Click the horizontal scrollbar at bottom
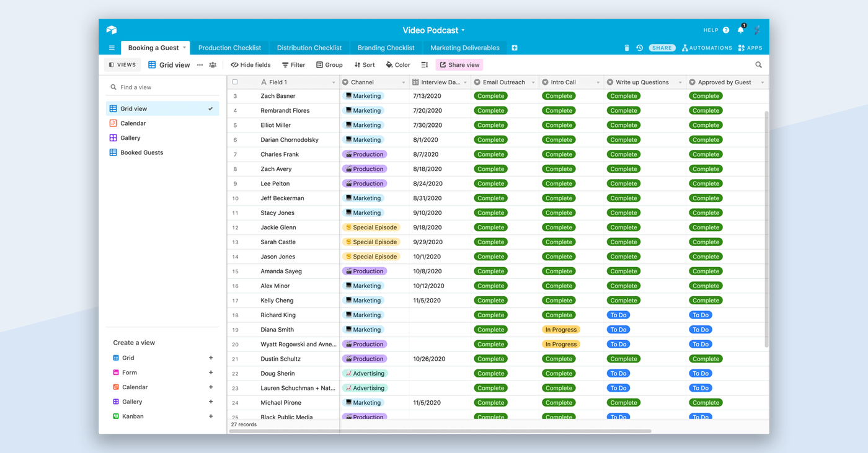This screenshot has height=453, width=868. click(x=440, y=431)
